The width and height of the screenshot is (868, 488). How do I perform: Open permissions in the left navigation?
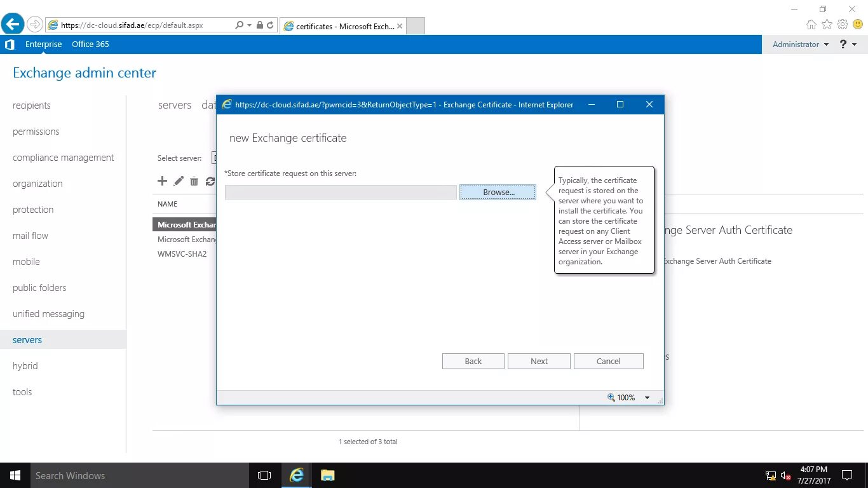click(x=36, y=132)
